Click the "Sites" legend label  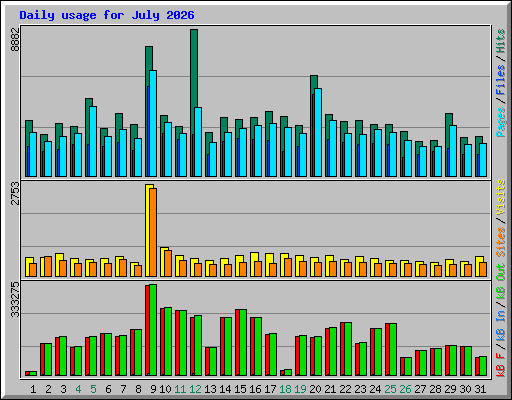click(x=501, y=242)
